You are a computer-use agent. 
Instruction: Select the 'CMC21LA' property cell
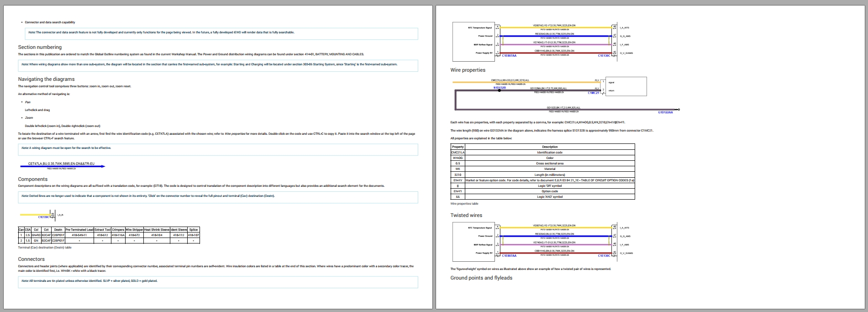[x=458, y=152]
